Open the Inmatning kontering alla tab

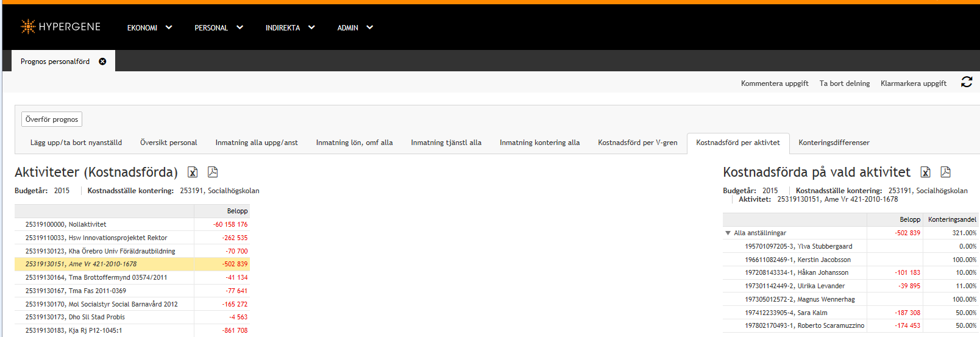click(539, 143)
